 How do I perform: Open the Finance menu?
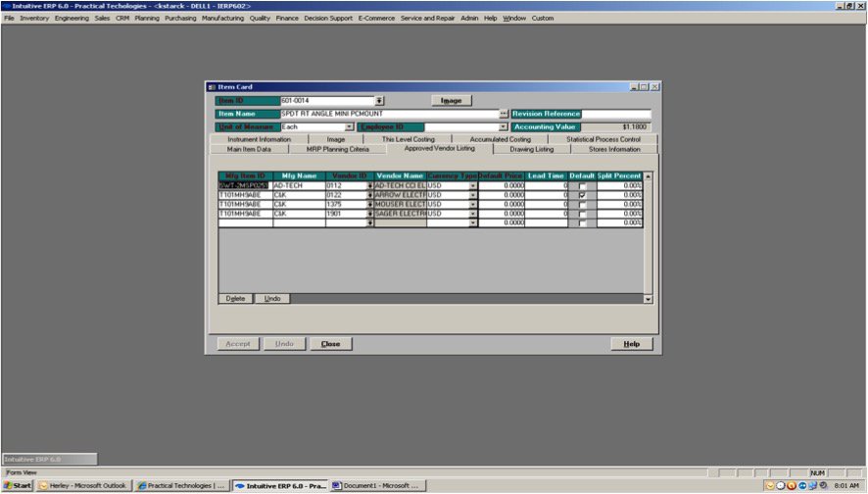coord(287,19)
